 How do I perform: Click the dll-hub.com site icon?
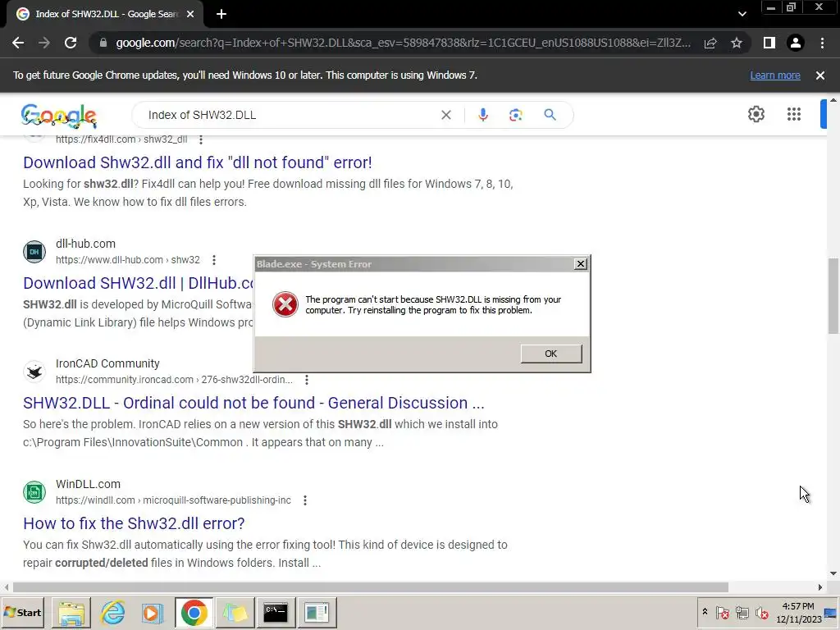click(34, 252)
